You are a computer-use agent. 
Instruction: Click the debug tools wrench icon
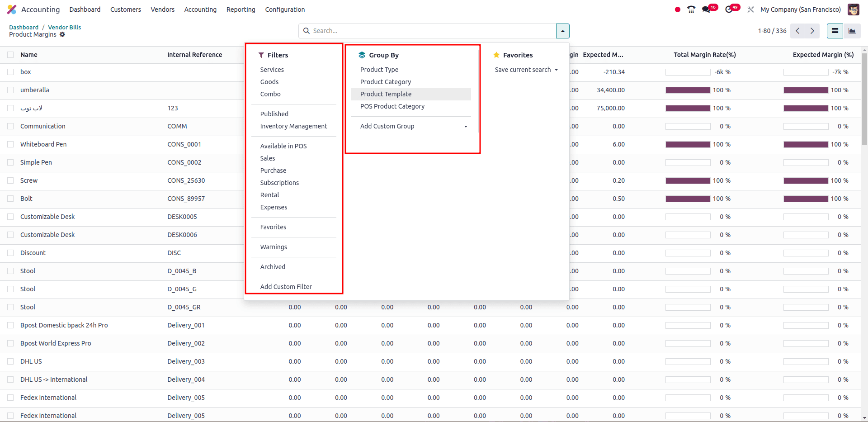coord(750,9)
